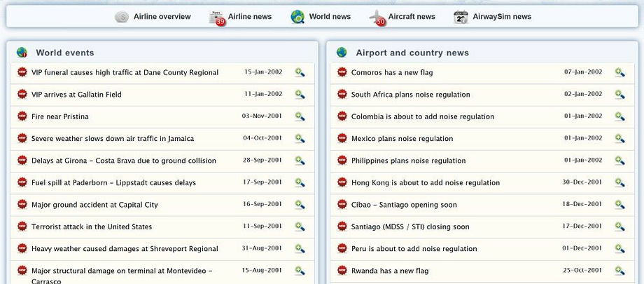644x284 pixels.
Task: Select 'Peru is about to add noise regulation'
Action: pyautogui.click(x=414, y=249)
